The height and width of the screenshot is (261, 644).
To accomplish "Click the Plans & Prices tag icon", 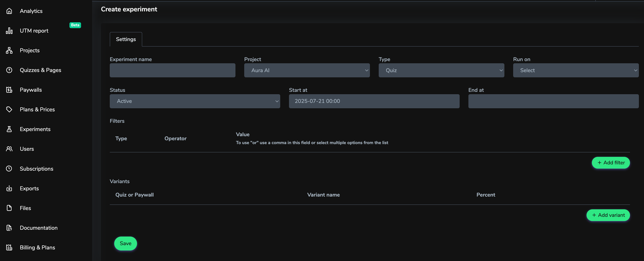I will pyautogui.click(x=9, y=109).
